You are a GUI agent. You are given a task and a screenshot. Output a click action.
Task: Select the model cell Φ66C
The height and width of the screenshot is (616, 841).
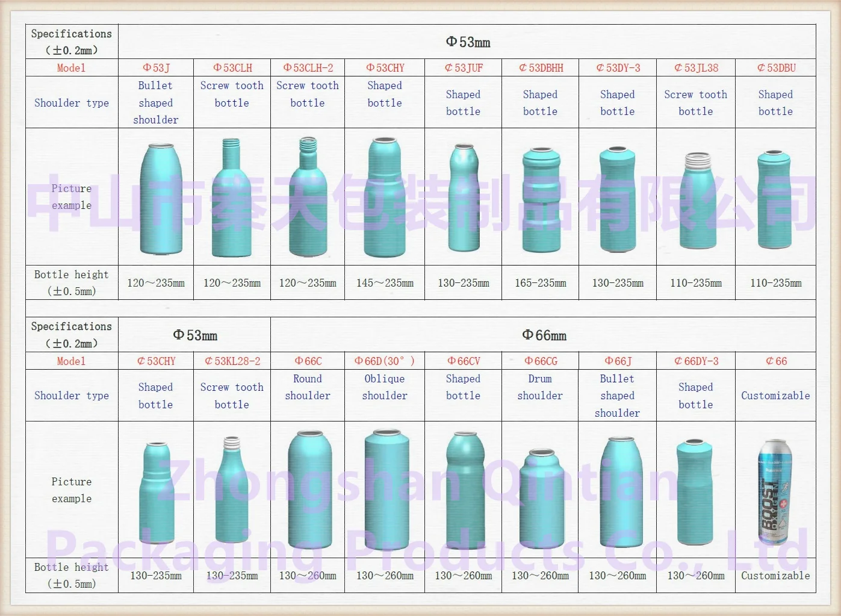pyautogui.click(x=308, y=361)
